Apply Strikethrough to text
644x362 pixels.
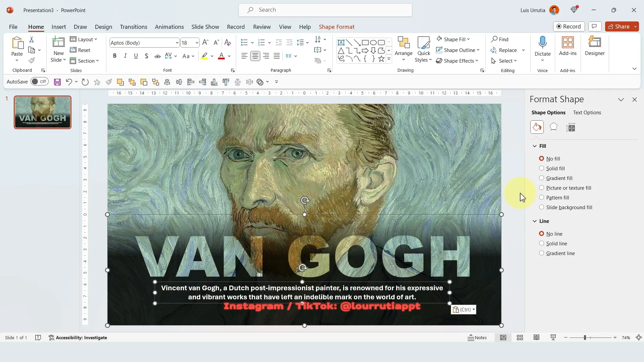157,56
